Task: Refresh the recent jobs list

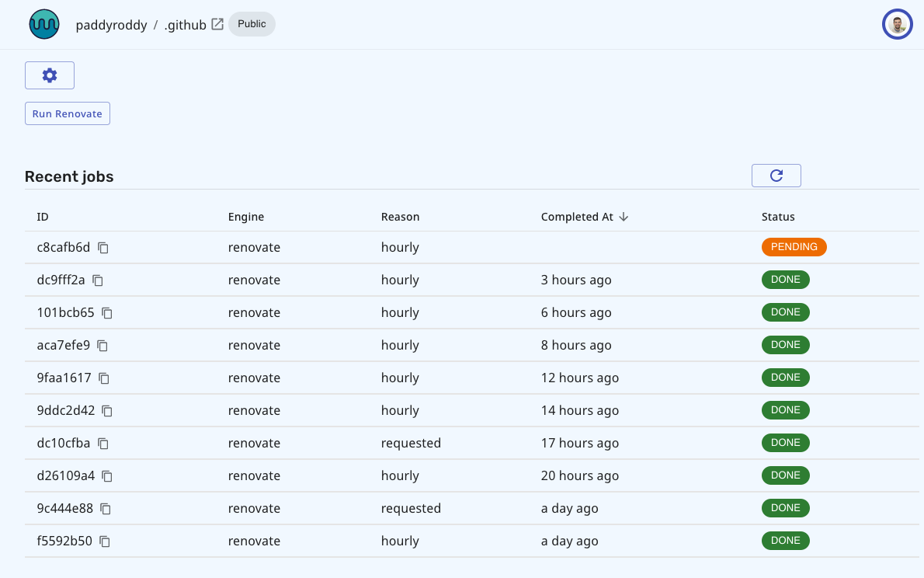Action: point(776,176)
